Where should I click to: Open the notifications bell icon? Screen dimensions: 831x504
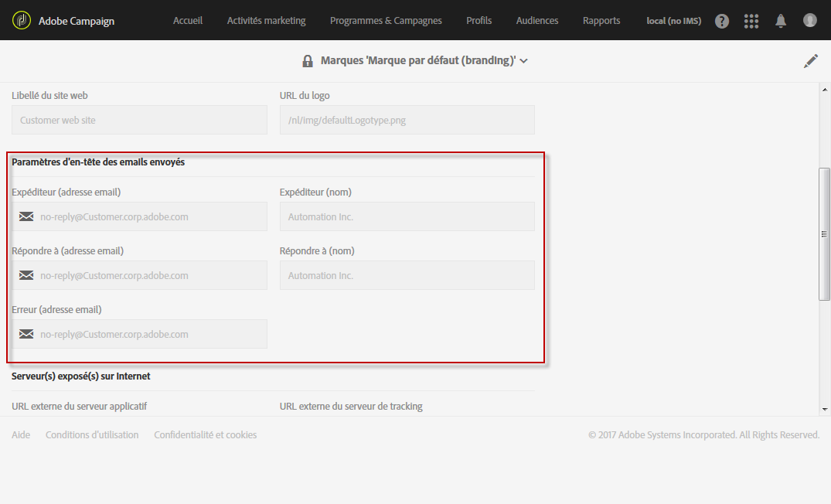(781, 21)
